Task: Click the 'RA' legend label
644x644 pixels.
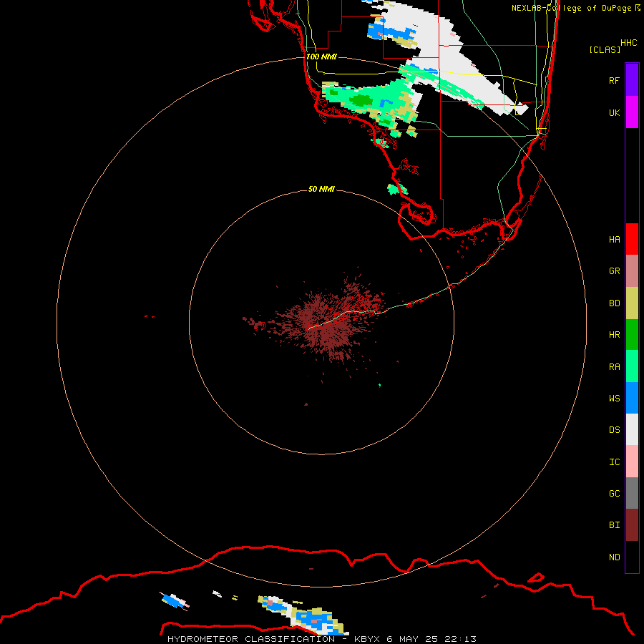Action: [614, 367]
